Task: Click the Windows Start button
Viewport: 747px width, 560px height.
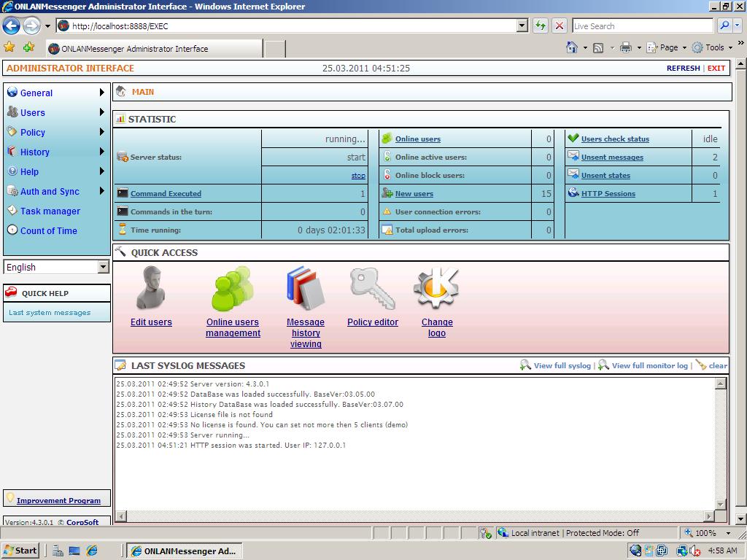Action: click(x=20, y=551)
